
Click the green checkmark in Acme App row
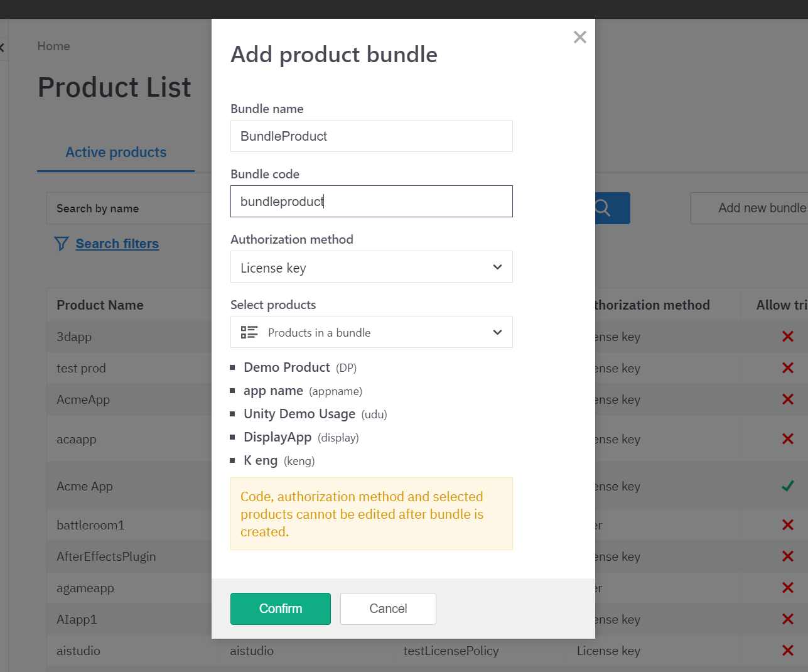[787, 486]
